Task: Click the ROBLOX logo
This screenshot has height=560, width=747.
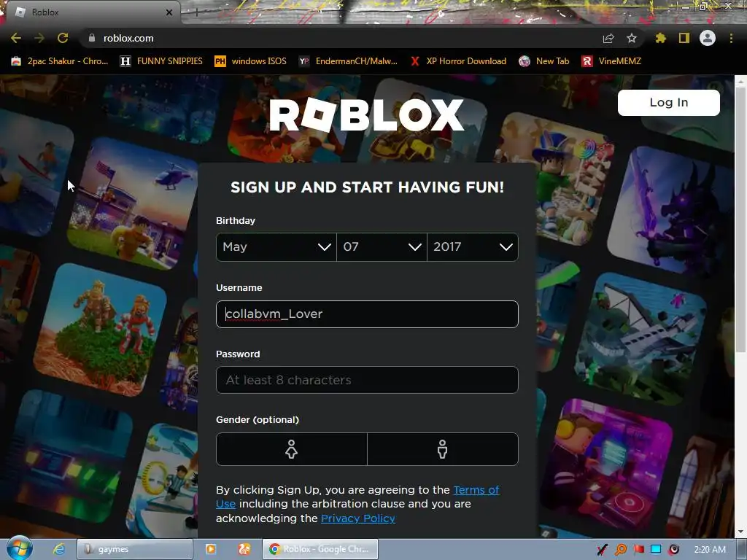Action: [366, 114]
